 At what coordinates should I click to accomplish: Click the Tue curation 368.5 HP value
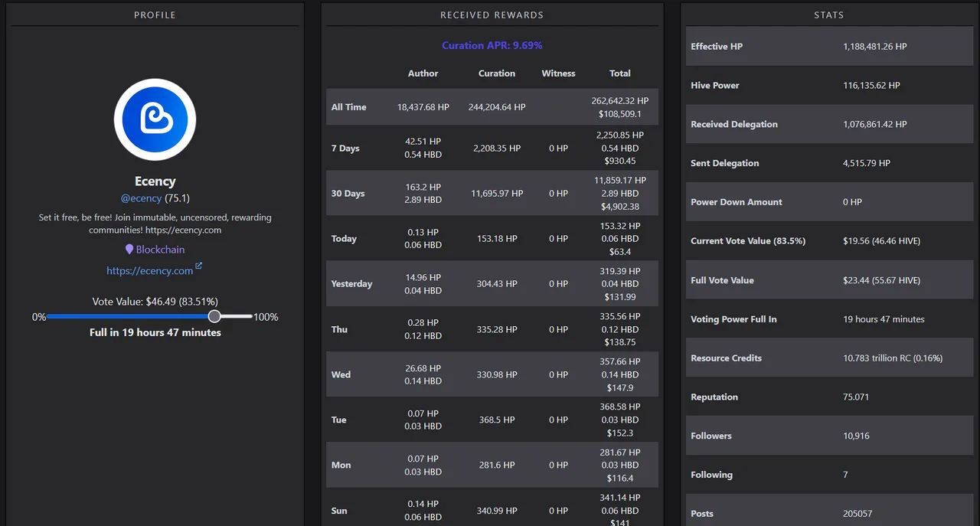497,420
